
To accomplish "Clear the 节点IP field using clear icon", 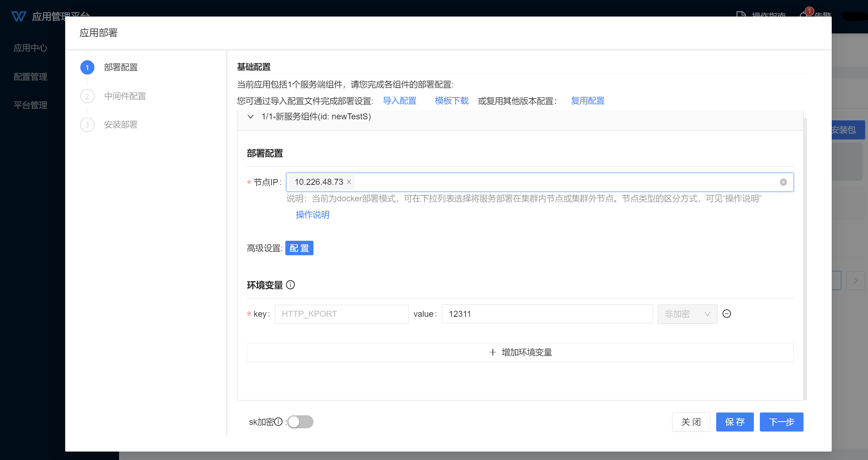I will coord(783,182).
